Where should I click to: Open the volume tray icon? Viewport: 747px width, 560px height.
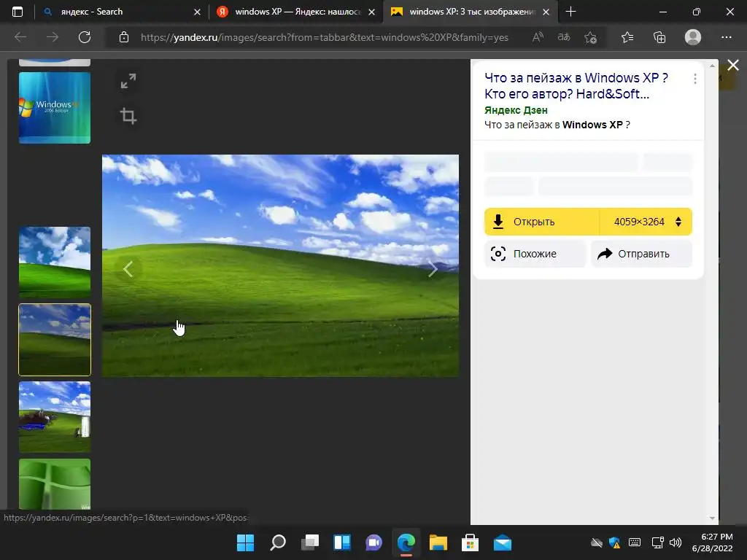(x=675, y=542)
